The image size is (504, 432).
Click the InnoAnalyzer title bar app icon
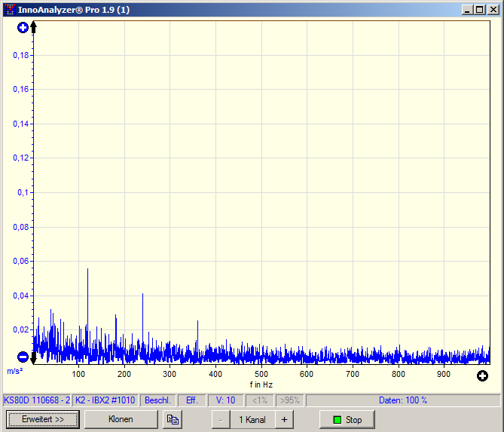pyautogui.click(x=9, y=9)
